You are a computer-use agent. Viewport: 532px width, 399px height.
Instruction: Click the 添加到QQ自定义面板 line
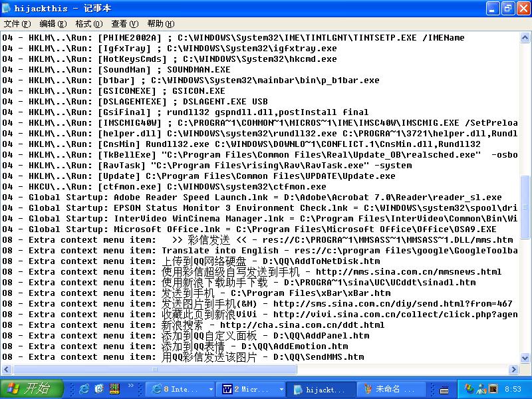tap(186, 336)
